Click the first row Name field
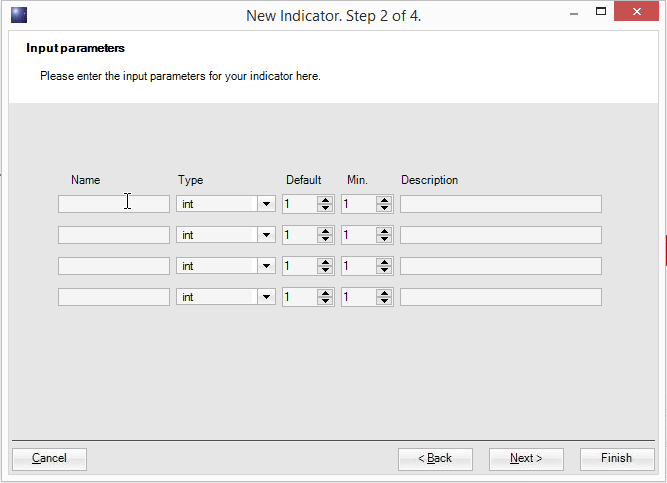This screenshot has height=483, width=667. tap(114, 204)
